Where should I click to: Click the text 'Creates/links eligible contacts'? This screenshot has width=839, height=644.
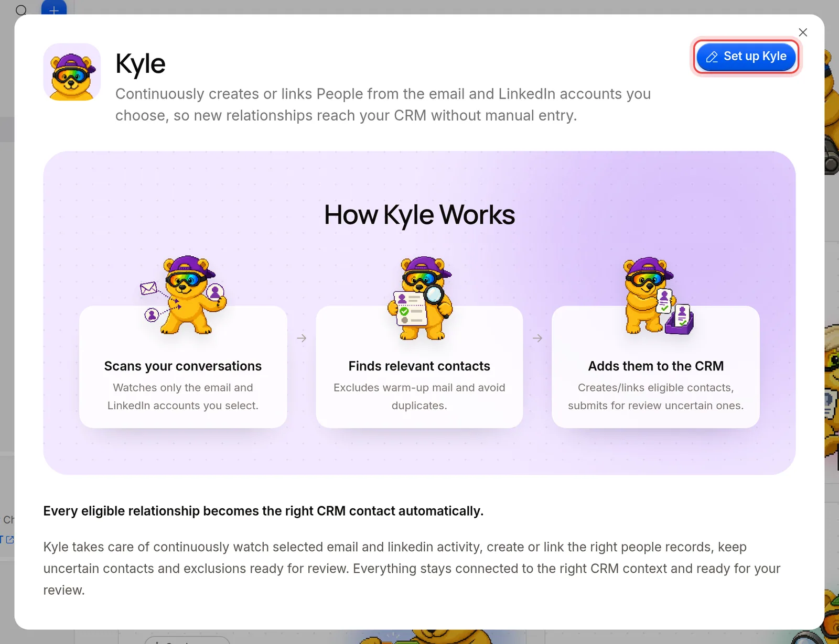pyautogui.click(x=655, y=388)
